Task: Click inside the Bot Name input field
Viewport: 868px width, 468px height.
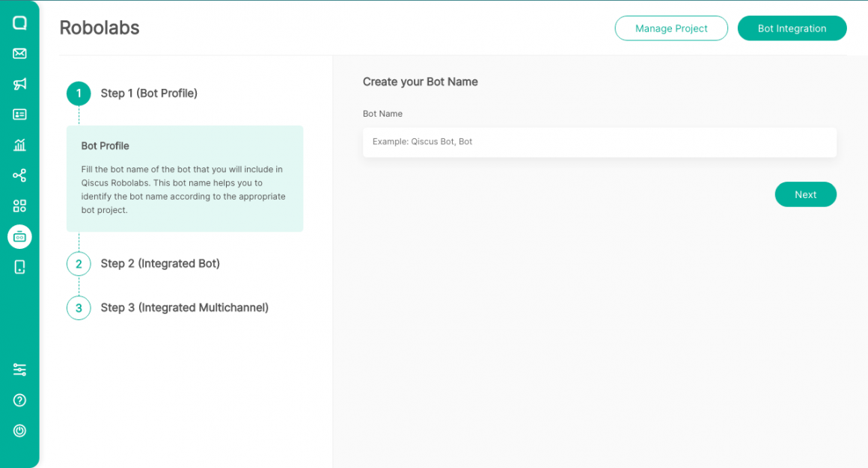Action: pyautogui.click(x=599, y=142)
